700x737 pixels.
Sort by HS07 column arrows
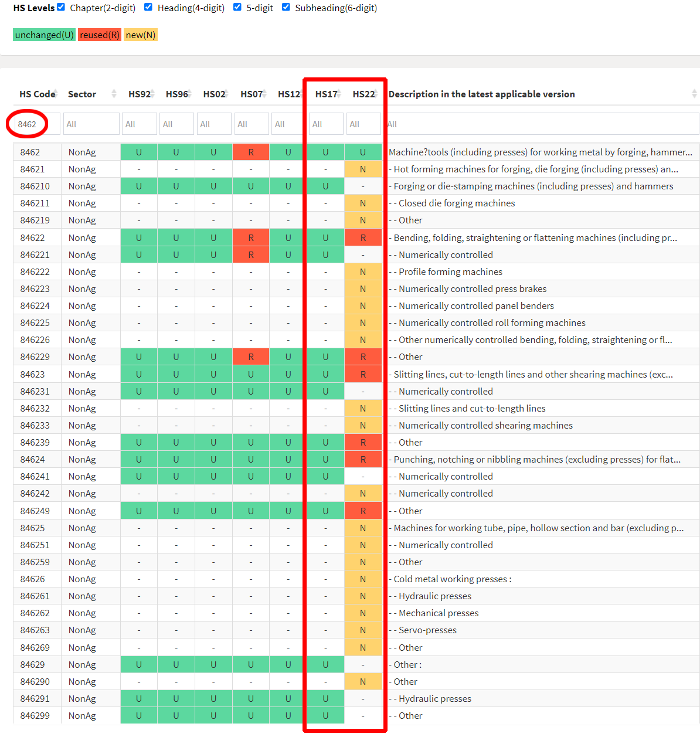pos(264,94)
